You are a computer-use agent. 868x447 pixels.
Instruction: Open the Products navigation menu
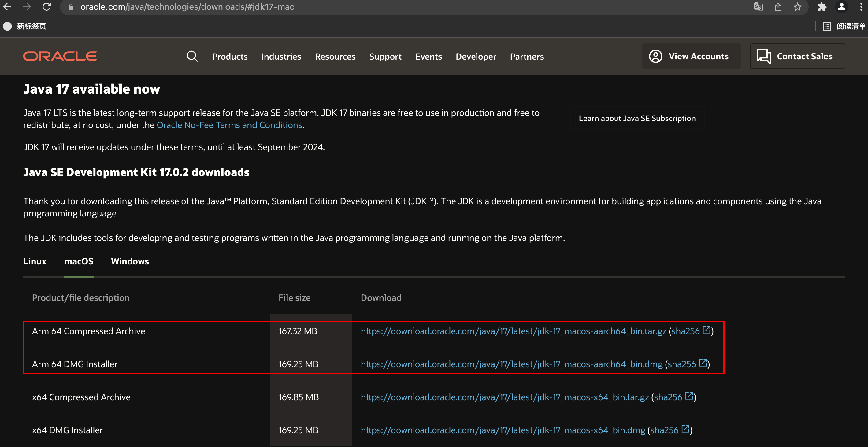click(x=230, y=57)
